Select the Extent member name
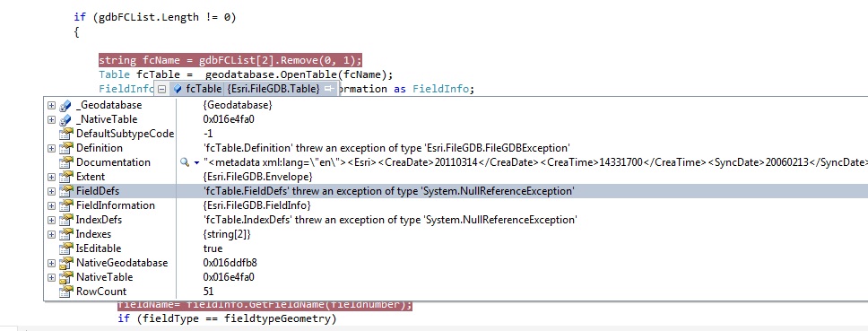Image resolution: width=868 pixels, height=331 pixels. click(x=91, y=177)
